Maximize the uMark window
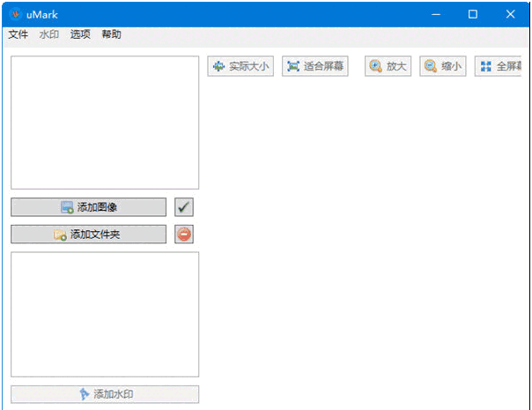Image resolution: width=532 pixels, height=410 pixels. 473,14
